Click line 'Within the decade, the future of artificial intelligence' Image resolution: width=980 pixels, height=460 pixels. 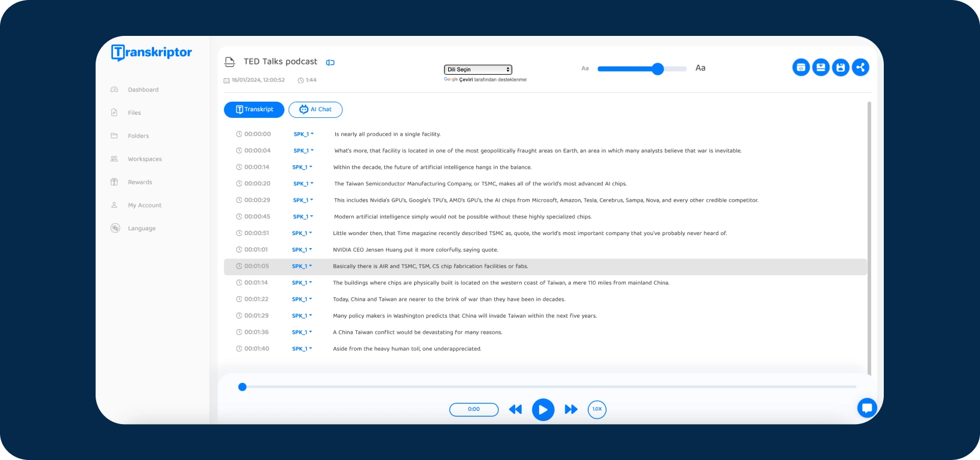pyautogui.click(x=432, y=167)
